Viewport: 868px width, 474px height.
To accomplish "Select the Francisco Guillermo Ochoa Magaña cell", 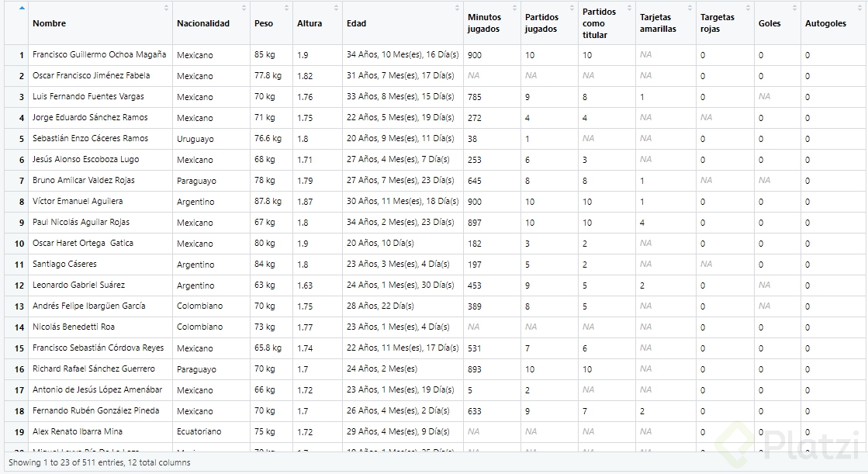I will pyautogui.click(x=99, y=55).
